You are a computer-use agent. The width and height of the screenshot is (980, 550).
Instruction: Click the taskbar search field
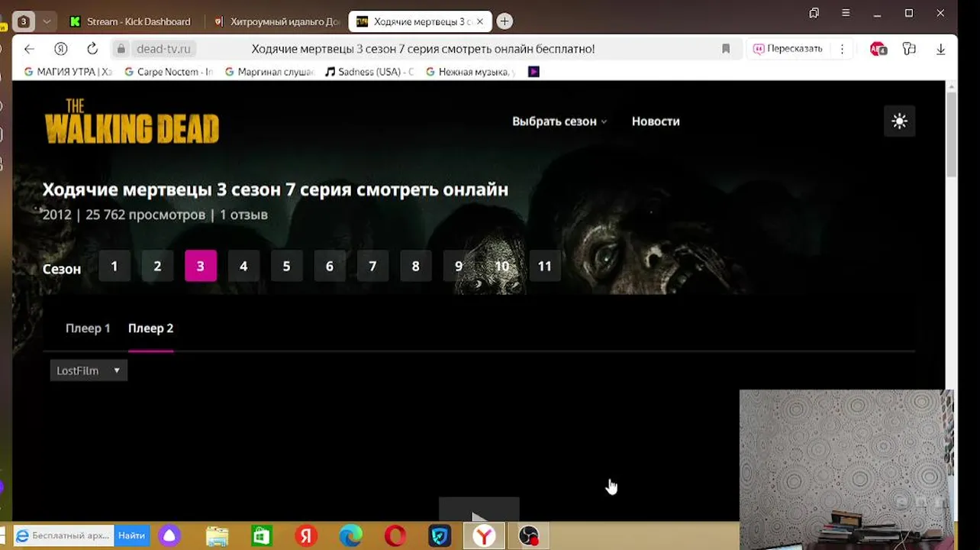[x=63, y=535]
